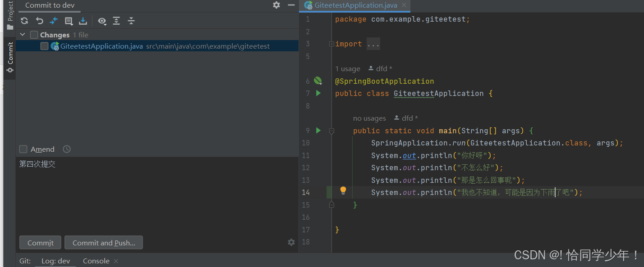Click the Git: label in bottom panel
Screen dimensions: 644x267
25,261
